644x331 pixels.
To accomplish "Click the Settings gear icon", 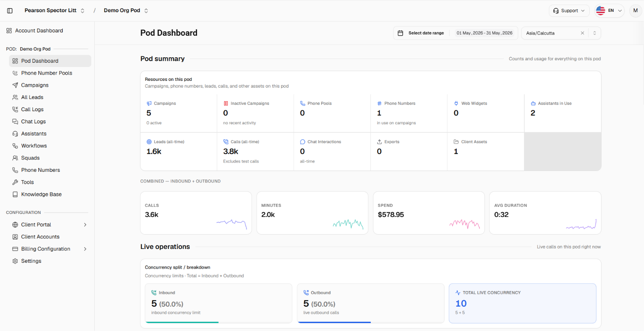I will coord(15,261).
